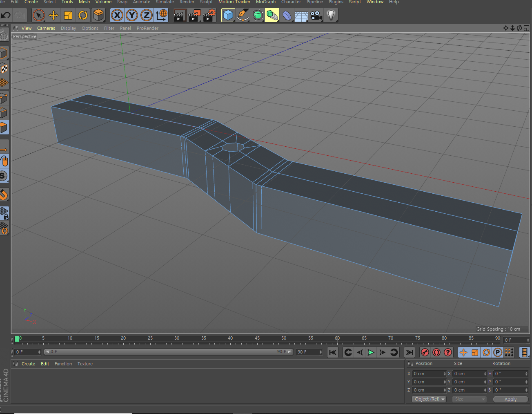This screenshot has width=532, height=414.
Task: Click the Rotation H input field
Action: coord(511,374)
